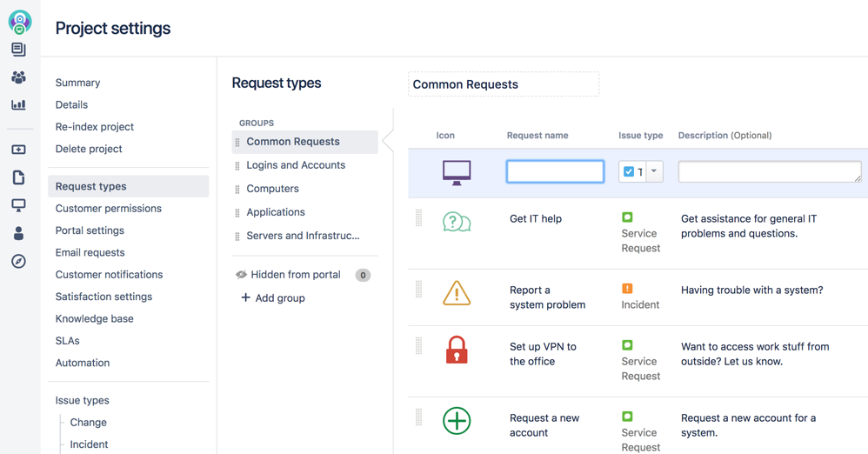868x454 pixels.
Task: Click the project avatar logo
Action: click(19, 22)
